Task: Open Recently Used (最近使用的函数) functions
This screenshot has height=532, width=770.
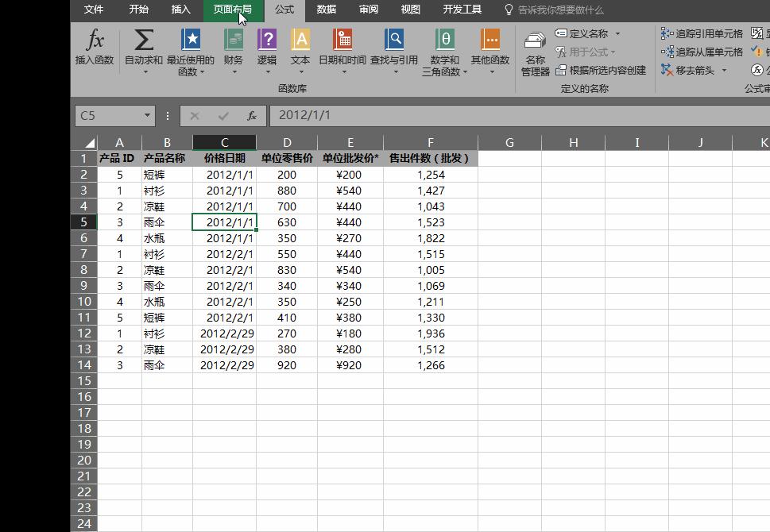Action: (x=191, y=52)
